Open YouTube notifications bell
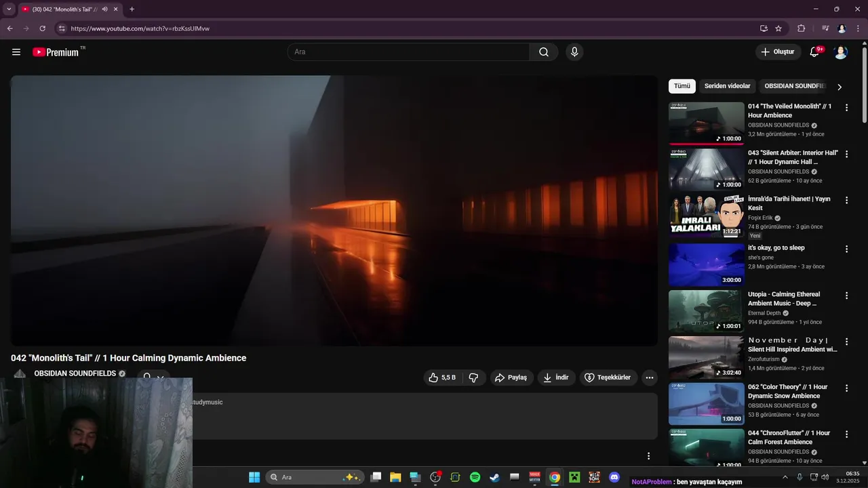 point(815,52)
